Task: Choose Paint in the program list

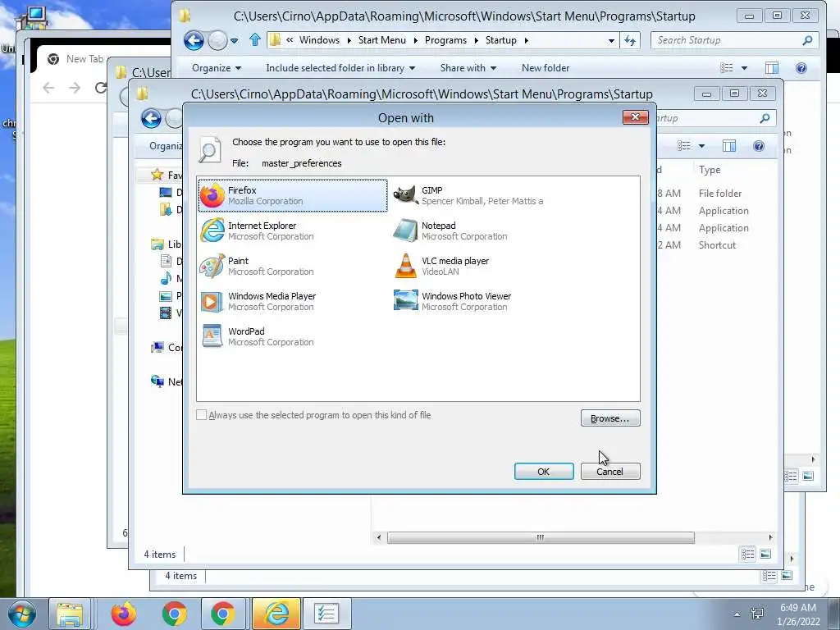Action: 293,267
